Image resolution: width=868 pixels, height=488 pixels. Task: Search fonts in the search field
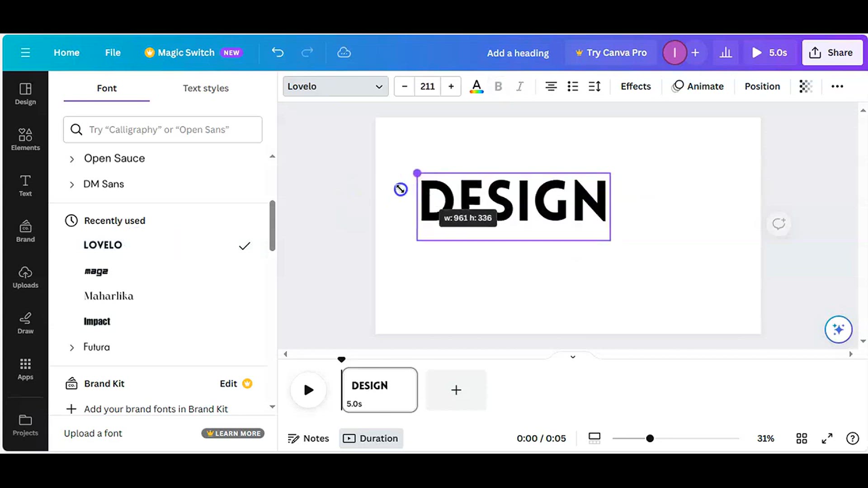point(163,130)
